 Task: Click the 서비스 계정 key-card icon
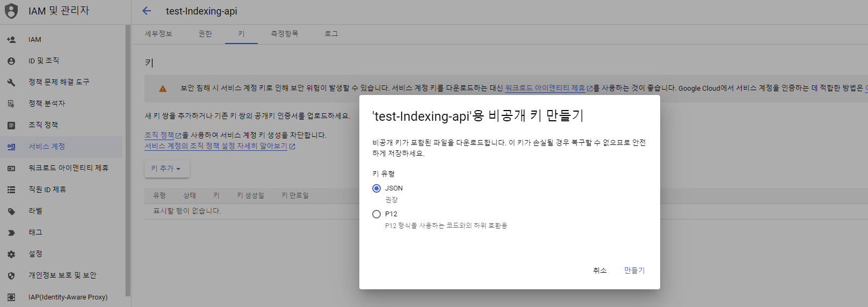pyautogui.click(x=11, y=147)
